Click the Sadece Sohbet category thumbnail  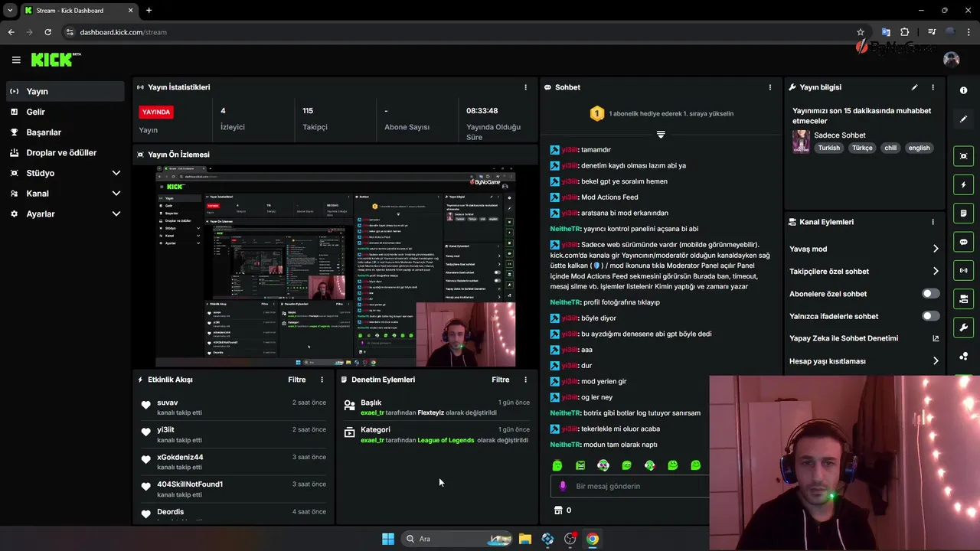801,141
